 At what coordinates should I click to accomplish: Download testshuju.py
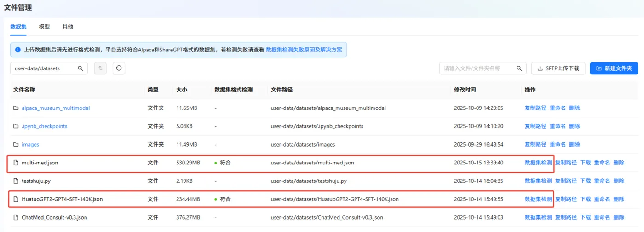click(x=585, y=181)
